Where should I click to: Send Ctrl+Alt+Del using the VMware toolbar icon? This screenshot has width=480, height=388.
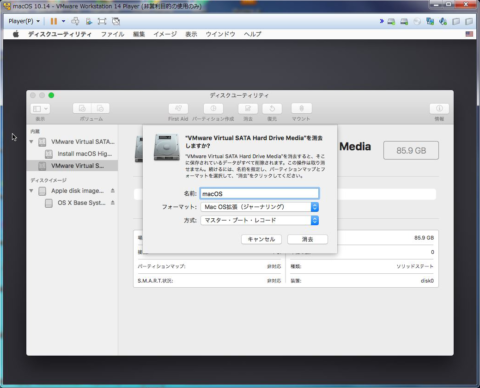[x=75, y=21]
